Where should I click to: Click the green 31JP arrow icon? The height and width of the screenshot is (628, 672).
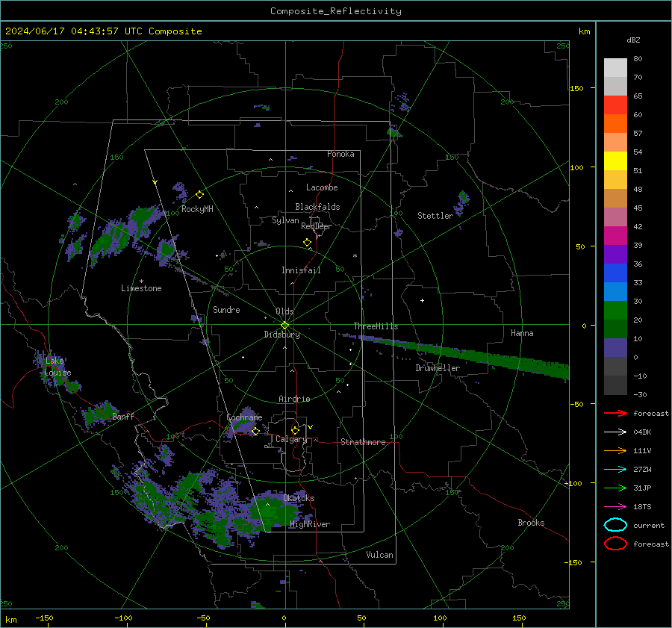click(x=615, y=488)
